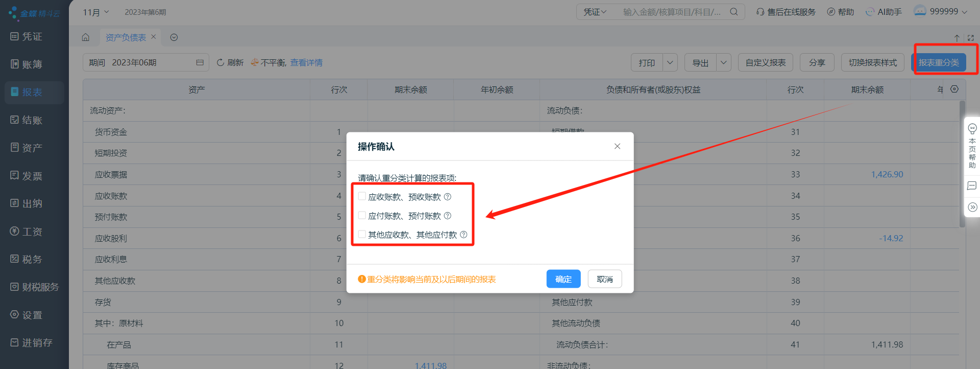Click help icon beside 应收账款、预收账款
The image size is (980, 369).
point(448,197)
